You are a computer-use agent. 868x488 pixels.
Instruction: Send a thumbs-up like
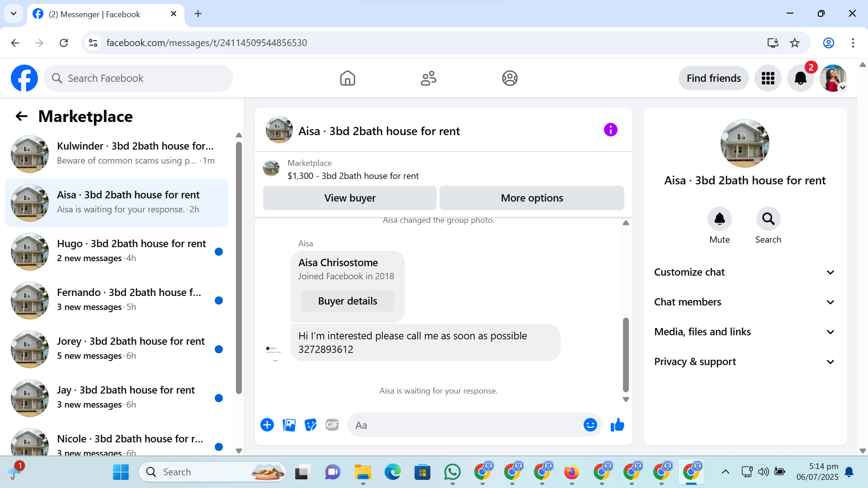tap(617, 425)
